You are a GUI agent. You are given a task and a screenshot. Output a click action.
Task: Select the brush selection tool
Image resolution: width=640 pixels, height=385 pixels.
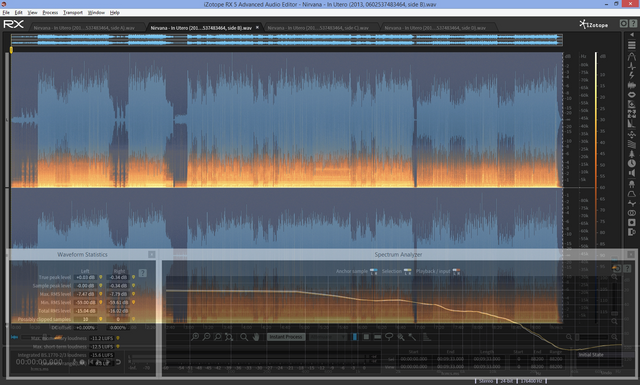point(401,337)
